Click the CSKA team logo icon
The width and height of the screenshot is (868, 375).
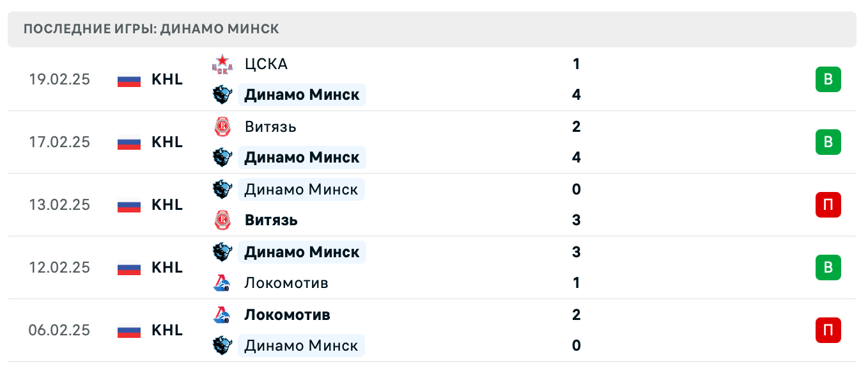222,64
